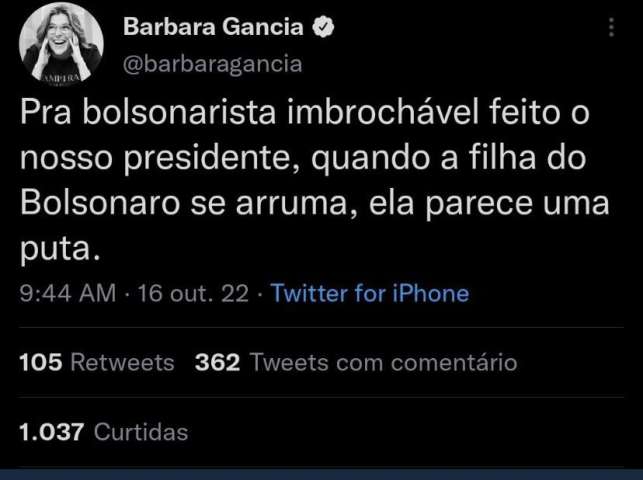Screen dimensions: 643x480
Task: Click the display name Barbara Gancia
Action: coord(214,29)
